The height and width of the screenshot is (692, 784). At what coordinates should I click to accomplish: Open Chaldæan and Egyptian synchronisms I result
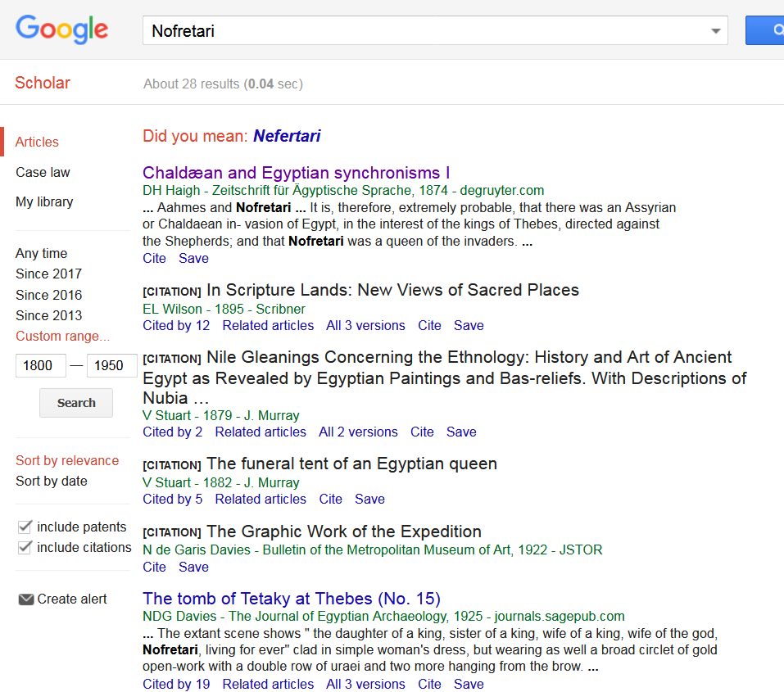[x=296, y=173]
